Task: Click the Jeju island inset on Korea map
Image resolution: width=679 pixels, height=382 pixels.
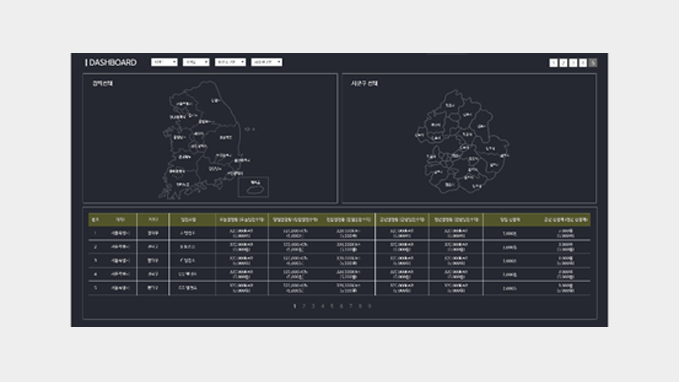Action: pos(253,187)
